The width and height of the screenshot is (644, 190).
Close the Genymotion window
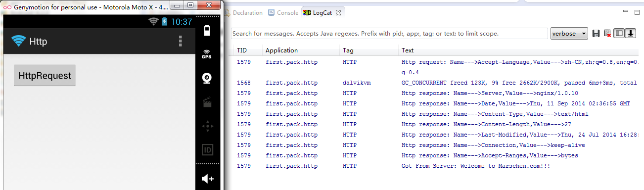209,5
